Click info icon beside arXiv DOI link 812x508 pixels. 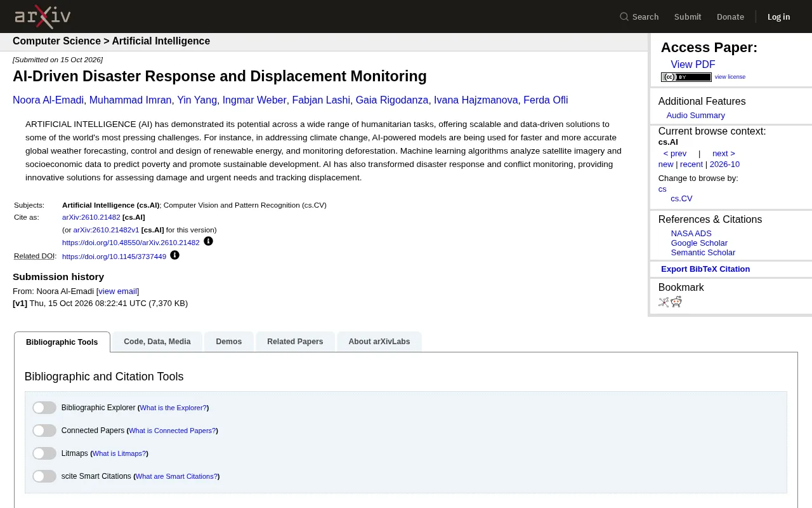(x=208, y=241)
